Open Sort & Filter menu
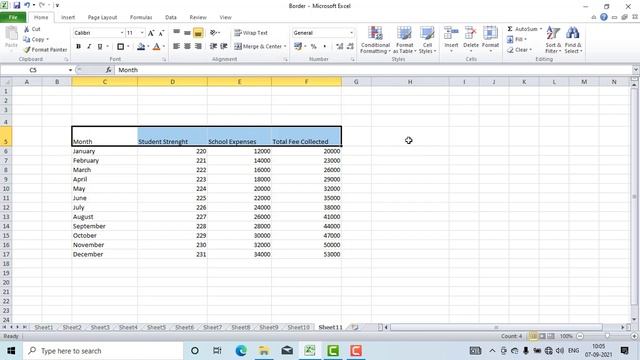The image size is (640, 360). pyautogui.click(x=553, y=40)
